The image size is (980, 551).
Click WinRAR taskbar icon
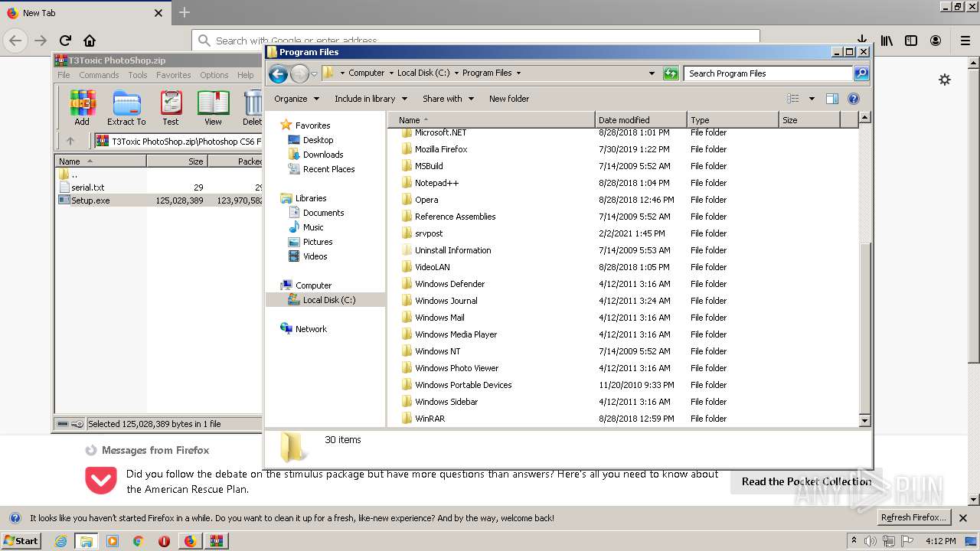216,541
